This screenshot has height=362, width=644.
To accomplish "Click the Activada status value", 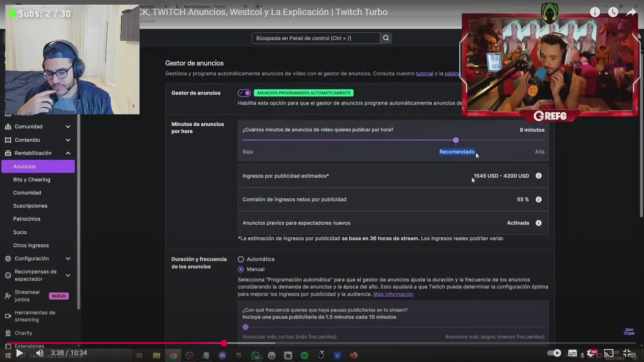I will (x=518, y=223).
